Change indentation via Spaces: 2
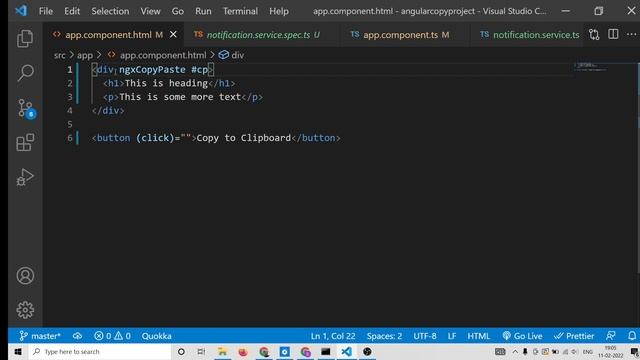The height and width of the screenshot is (360, 640). pyautogui.click(x=384, y=336)
